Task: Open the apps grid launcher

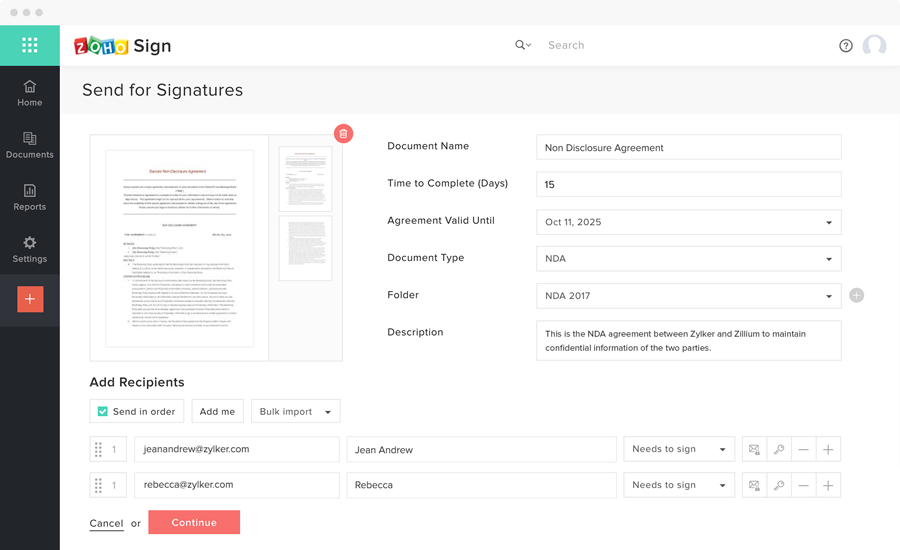Action: pos(30,45)
